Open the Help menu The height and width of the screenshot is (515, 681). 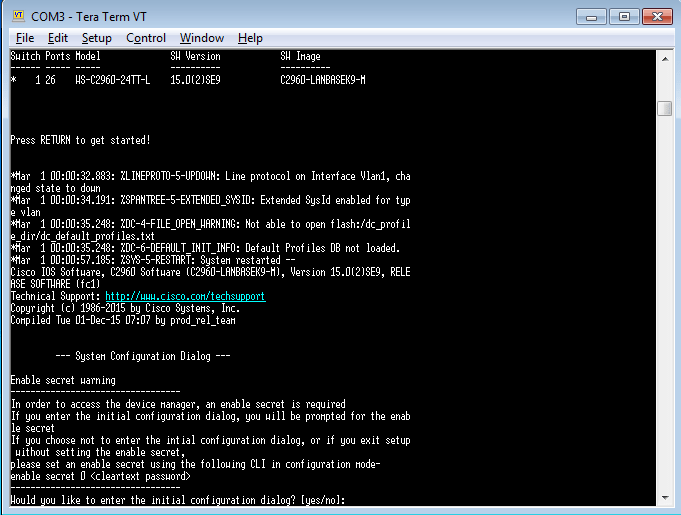(250, 38)
